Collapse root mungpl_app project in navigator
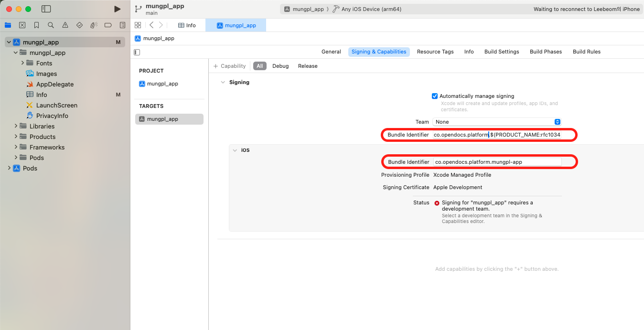644x330 pixels. 9,42
